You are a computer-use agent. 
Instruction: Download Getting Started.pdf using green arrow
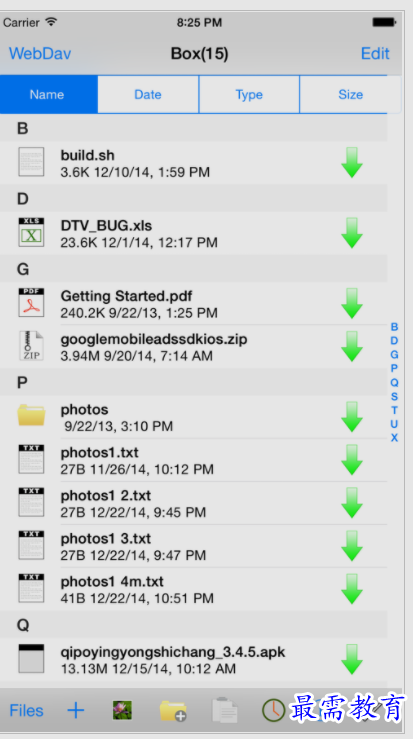pyautogui.click(x=352, y=304)
